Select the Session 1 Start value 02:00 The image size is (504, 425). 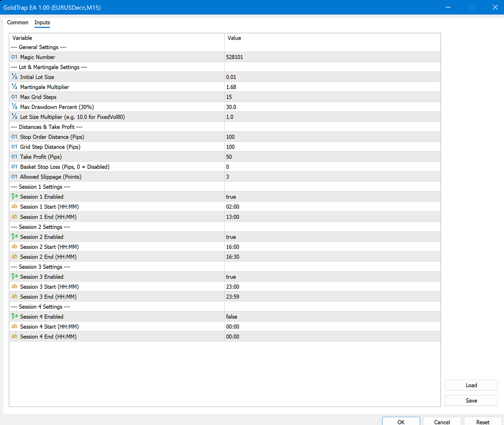233,207
